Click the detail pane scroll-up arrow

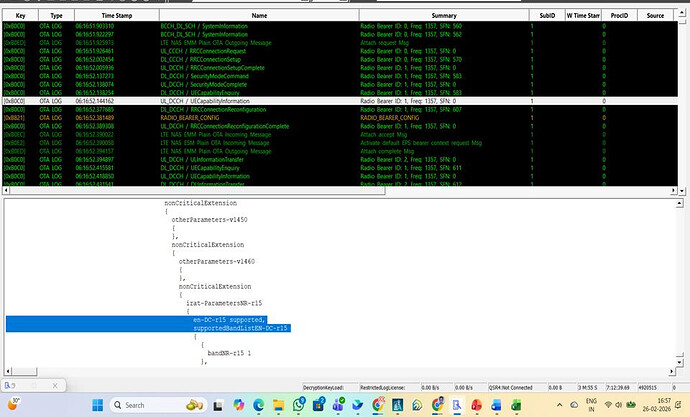[680, 204]
